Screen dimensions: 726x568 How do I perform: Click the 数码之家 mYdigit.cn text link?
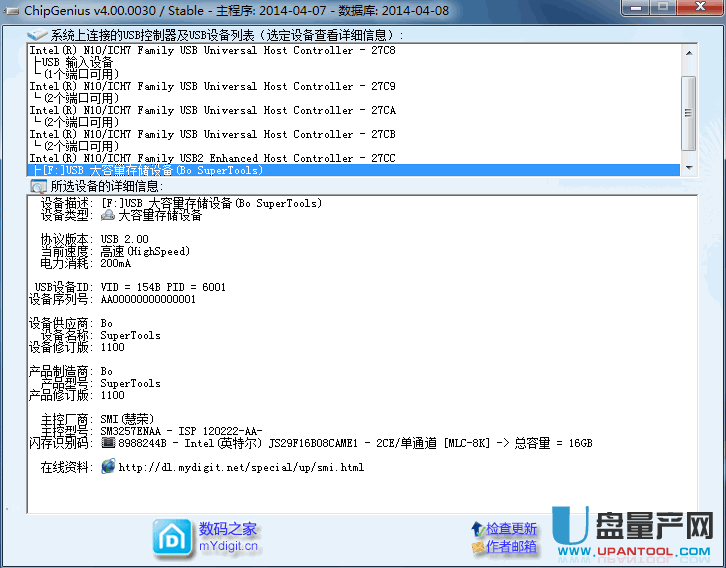click(228, 537)
